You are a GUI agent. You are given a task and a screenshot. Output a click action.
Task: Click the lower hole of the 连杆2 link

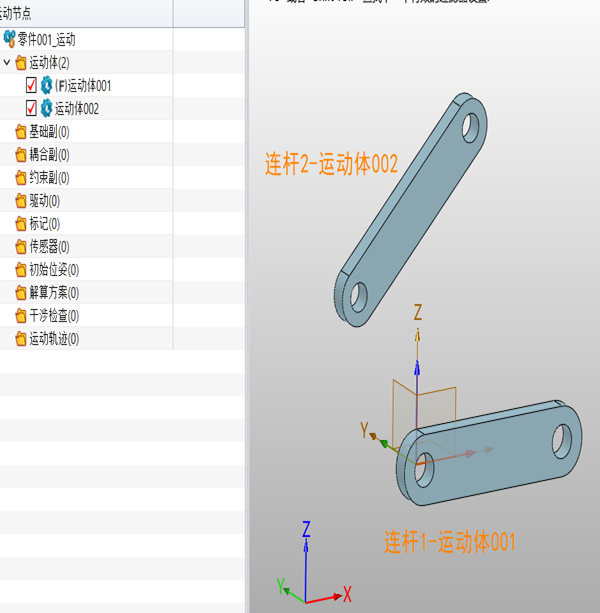click(x=359, y=297)
